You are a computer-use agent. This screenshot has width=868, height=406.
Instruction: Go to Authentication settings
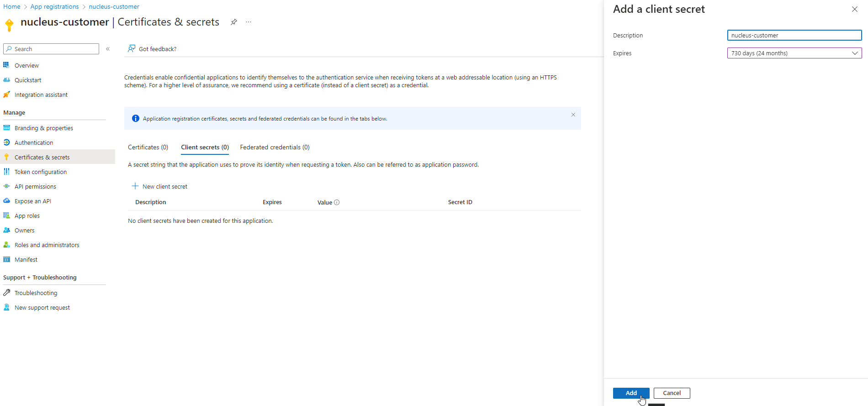point(34,142)
